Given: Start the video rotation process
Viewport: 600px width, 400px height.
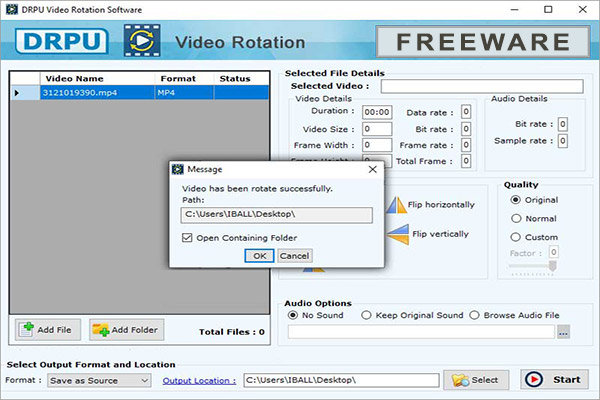Looking at the screenshot, I should point(554,379).
